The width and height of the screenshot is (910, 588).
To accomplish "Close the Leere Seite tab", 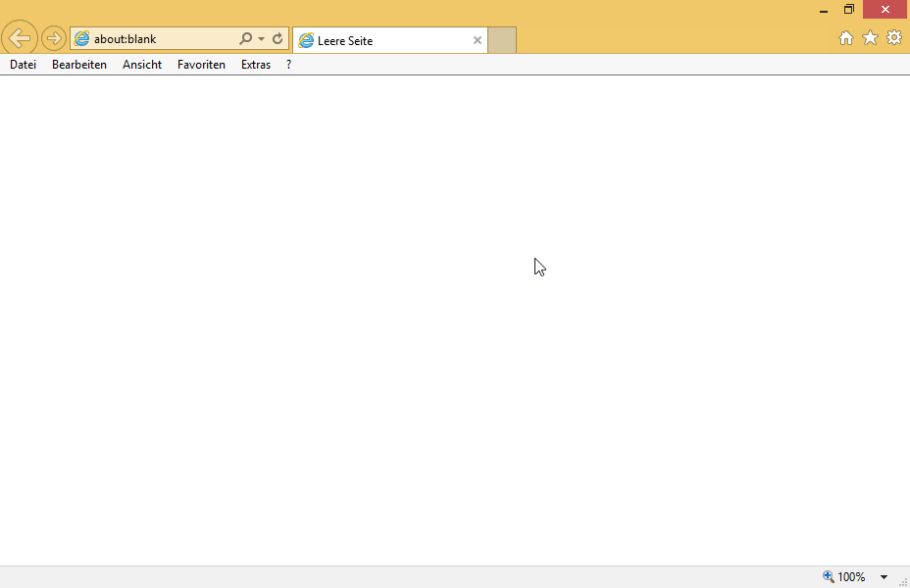I will pos(477,40).
